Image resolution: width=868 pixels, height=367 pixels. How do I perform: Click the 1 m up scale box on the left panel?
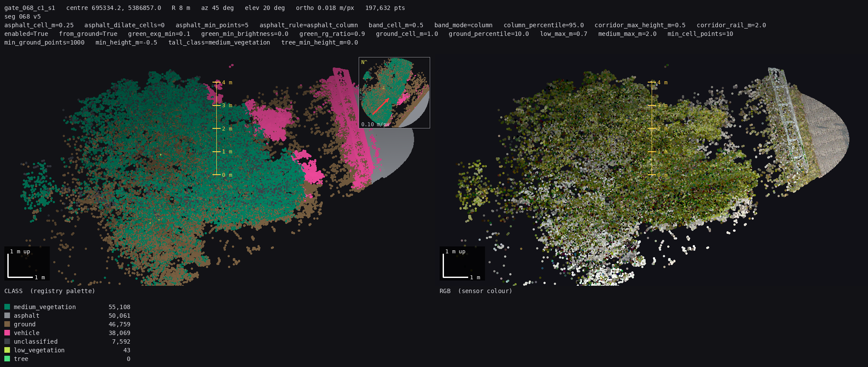coord(27,263)
